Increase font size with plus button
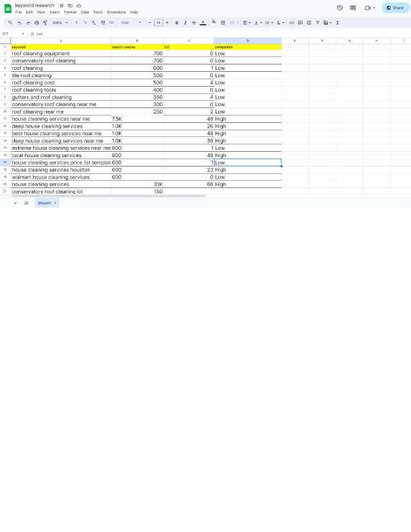411x532 pixels. click(x=167, y=23)
